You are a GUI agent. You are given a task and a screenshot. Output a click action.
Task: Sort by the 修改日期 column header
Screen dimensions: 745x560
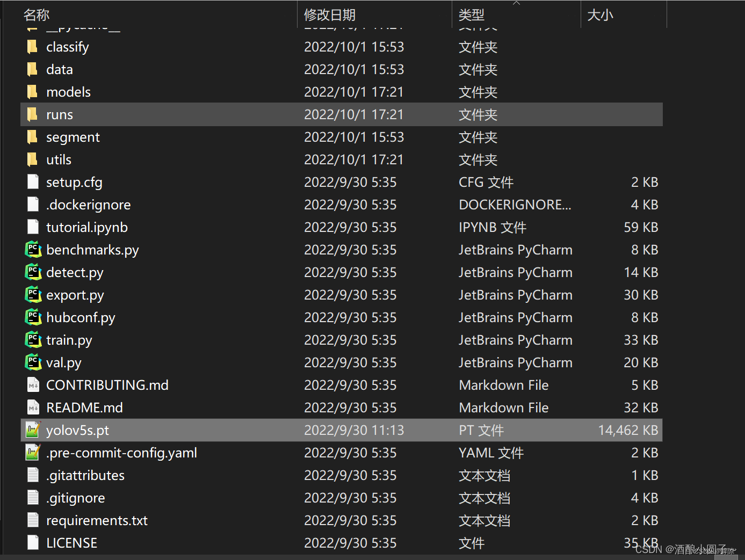tap(330, 15)
